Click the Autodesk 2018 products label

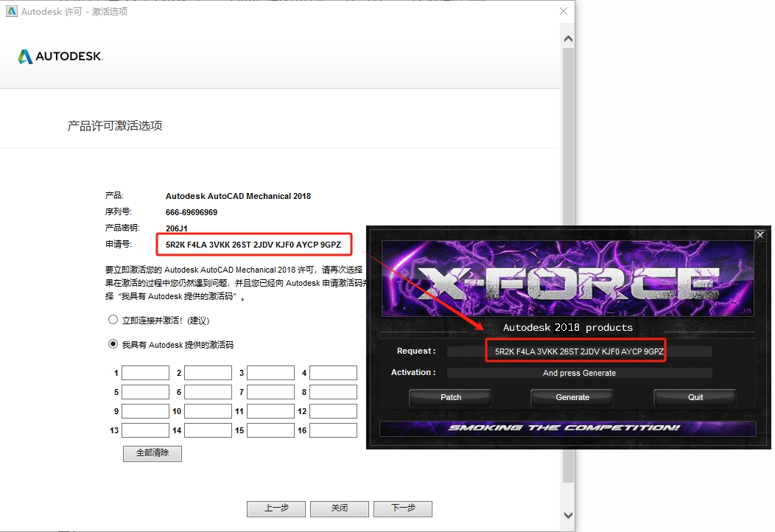point(568,327)
